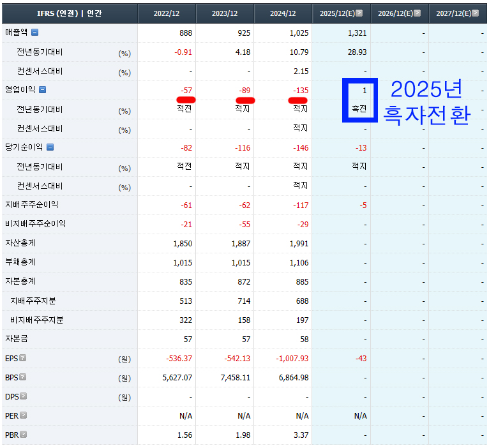Click total liabilities value 1,106

(x=299, y=263)
